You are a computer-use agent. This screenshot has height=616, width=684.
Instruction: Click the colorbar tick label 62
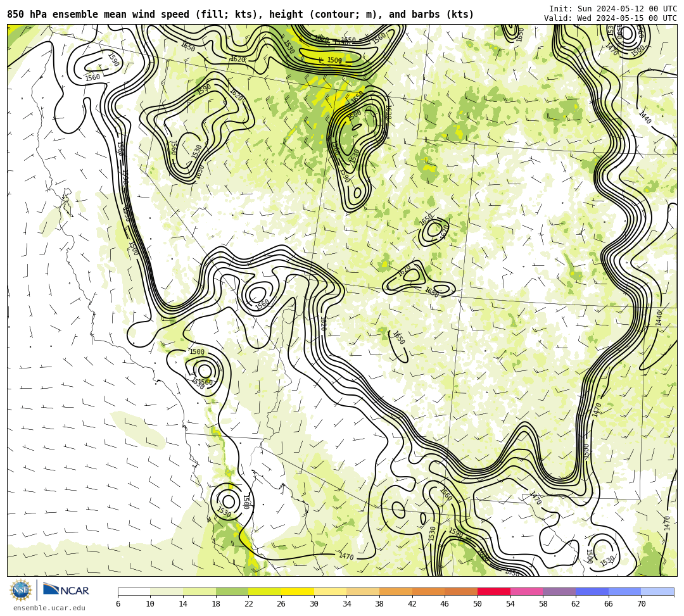pyautogui.click(x=576, y=604)
